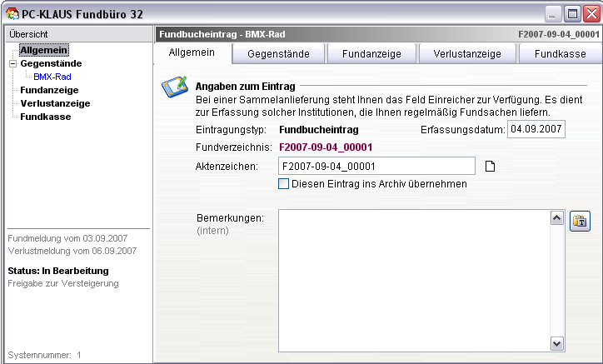Image resolution: width=603 pixels, height=364 pixels.
Task: Open Verlustanzeige in the sidebar tree
Action: [55, 103]
